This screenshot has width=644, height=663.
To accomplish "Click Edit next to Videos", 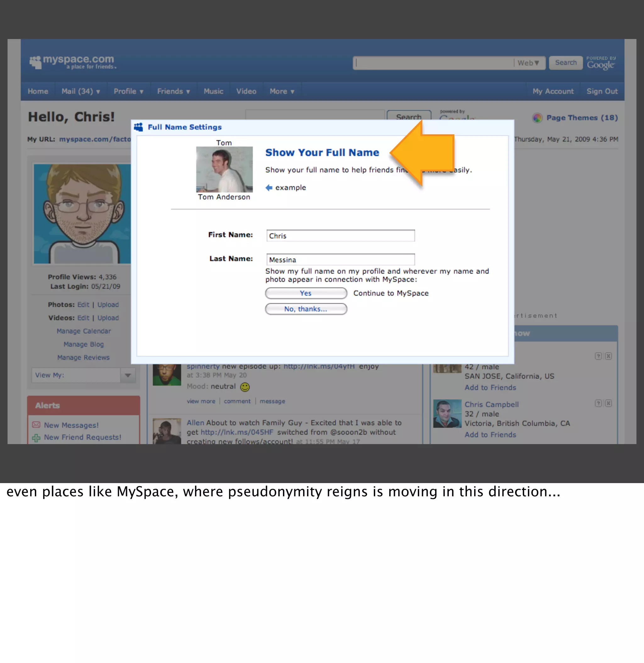I will (83, 318).
